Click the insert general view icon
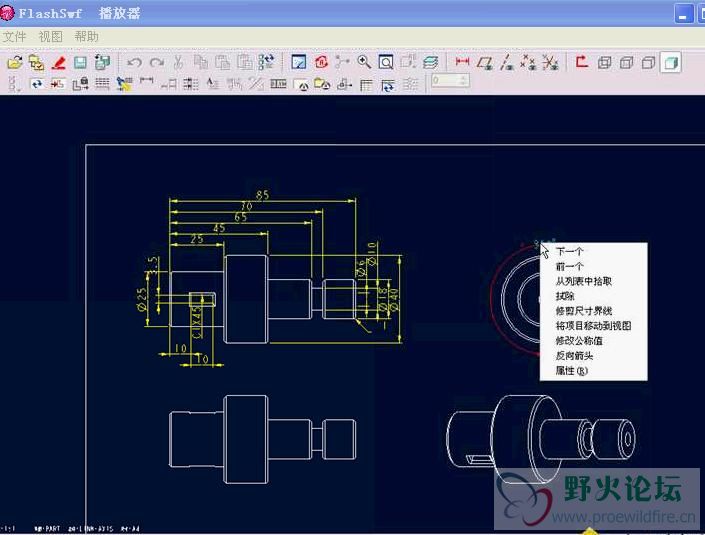705x535 pixels. click(301, 85)
